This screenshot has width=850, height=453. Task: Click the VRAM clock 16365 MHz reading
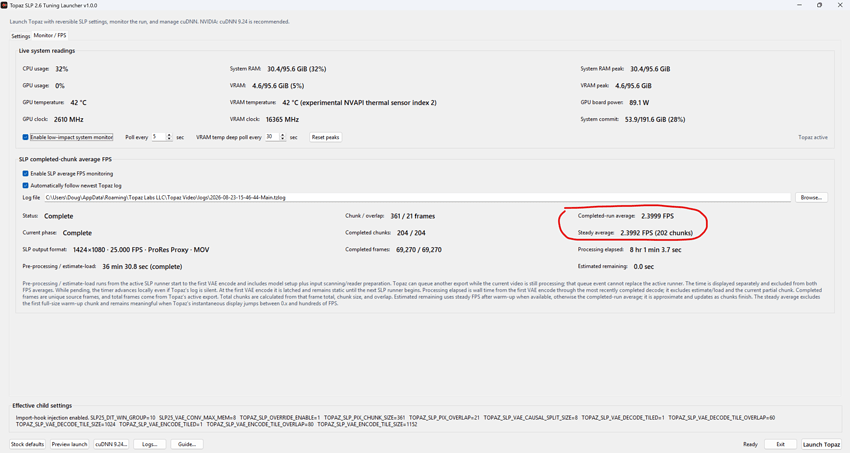tap(282, 119)
